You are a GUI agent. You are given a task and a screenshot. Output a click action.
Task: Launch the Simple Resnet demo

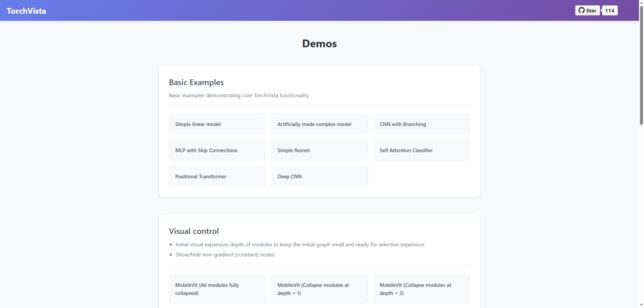click(x=319, y=150)
